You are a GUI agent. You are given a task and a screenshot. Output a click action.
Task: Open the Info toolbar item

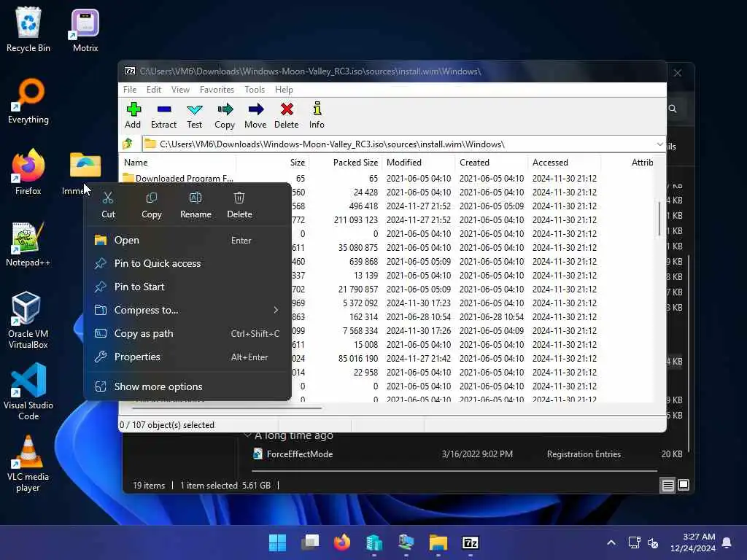coord(317,115)
